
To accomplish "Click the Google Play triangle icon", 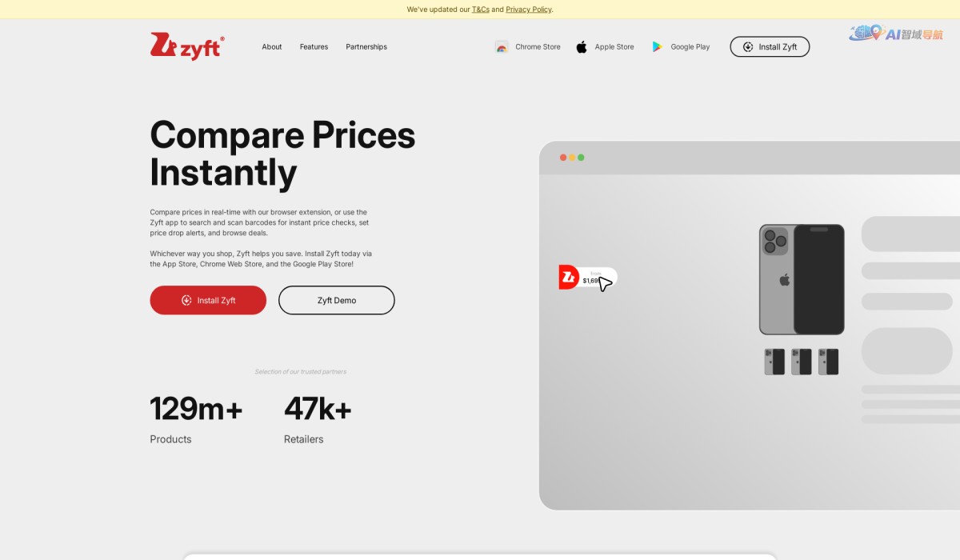I will pyautogui.click(x=658, y=47).
